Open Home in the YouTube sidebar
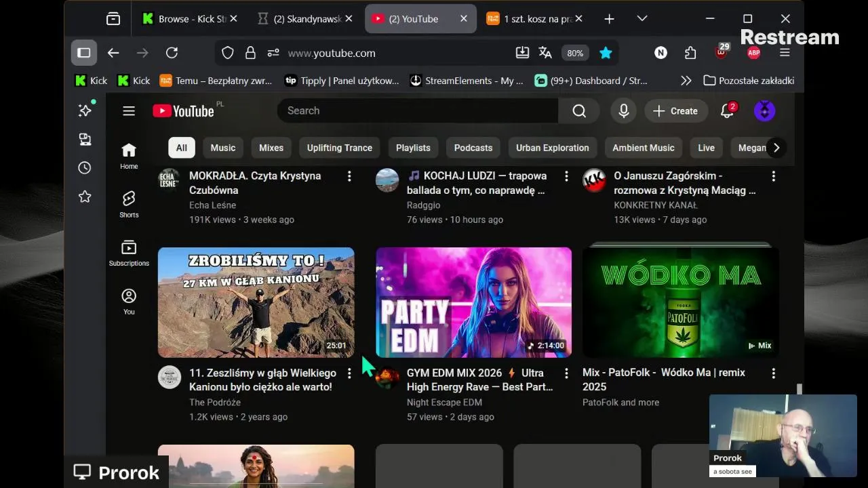Viewport: 868px width, 488px height. (129, 156)
